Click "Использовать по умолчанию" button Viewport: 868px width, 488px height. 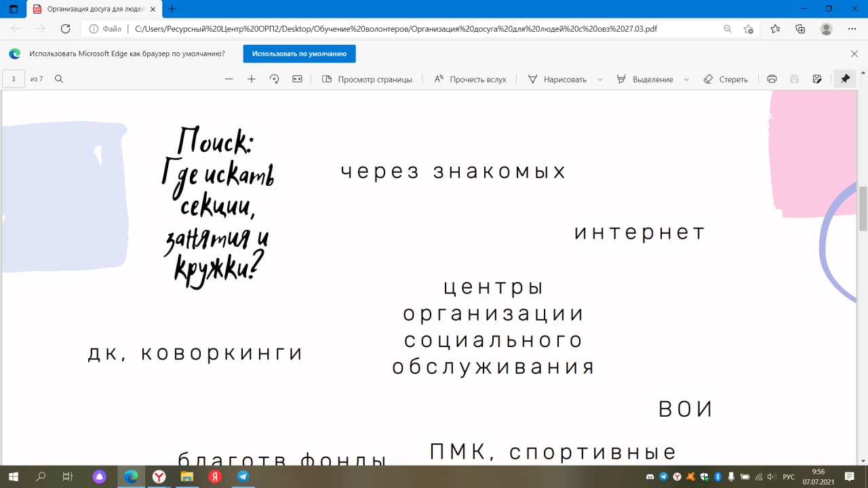(299, 54)
